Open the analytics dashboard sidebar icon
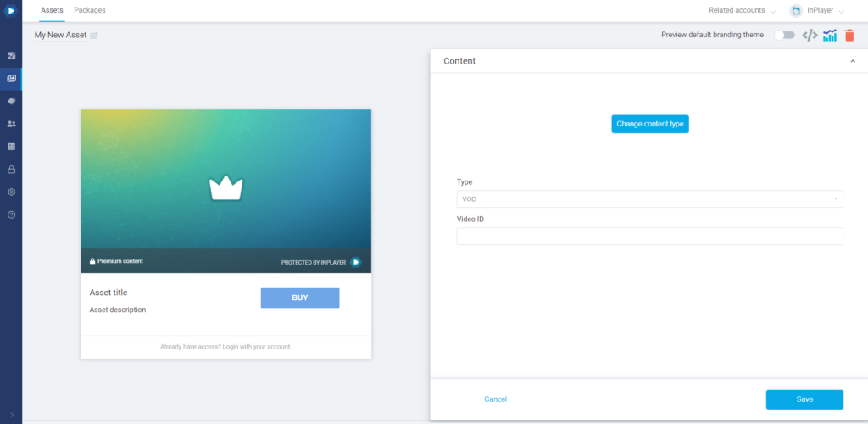868x424 pixels. (11, 55)
